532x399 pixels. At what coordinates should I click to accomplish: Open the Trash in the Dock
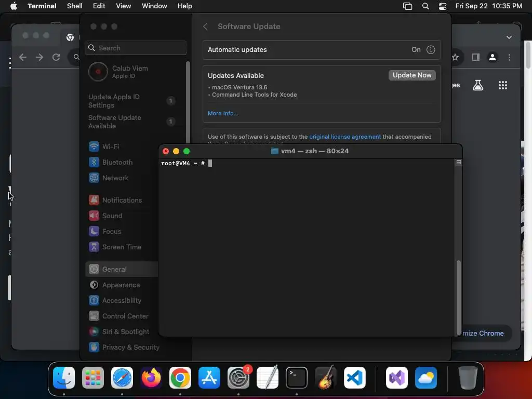point(468,378)
